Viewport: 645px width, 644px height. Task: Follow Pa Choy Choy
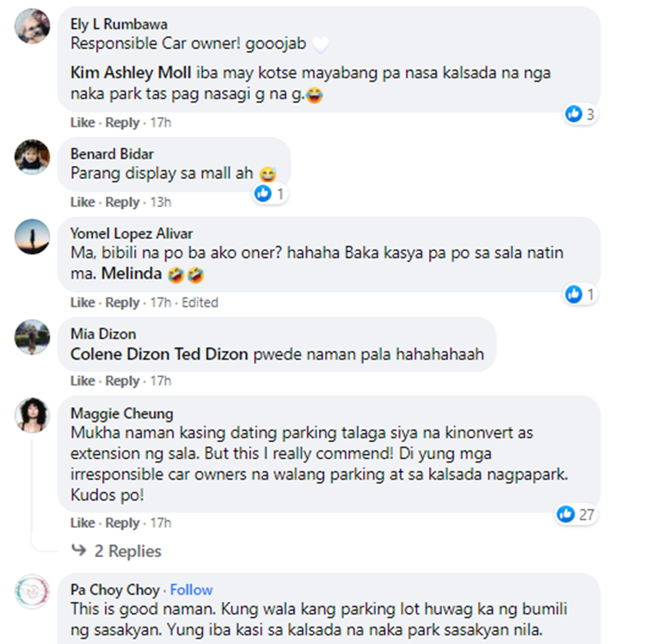coord(191,590)
